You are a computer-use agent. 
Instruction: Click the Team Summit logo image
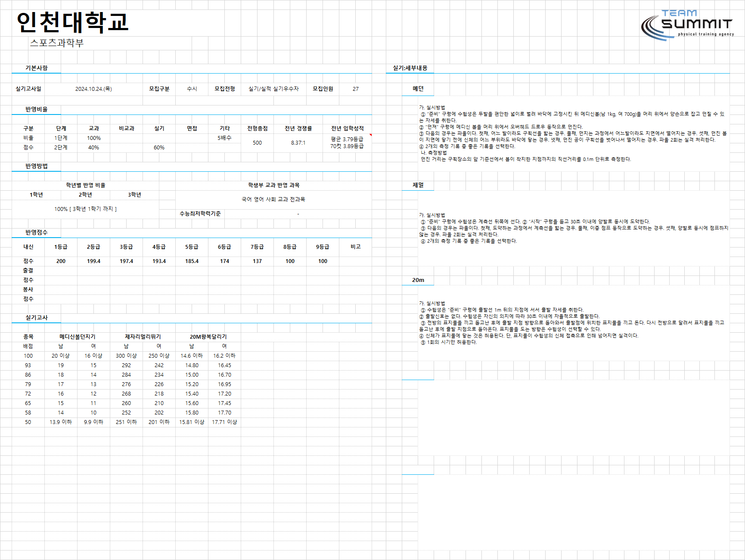point(687,25)
